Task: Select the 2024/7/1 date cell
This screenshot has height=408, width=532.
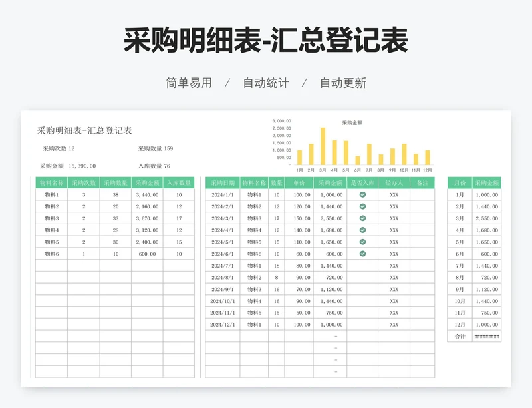Action: click(223, 266)
